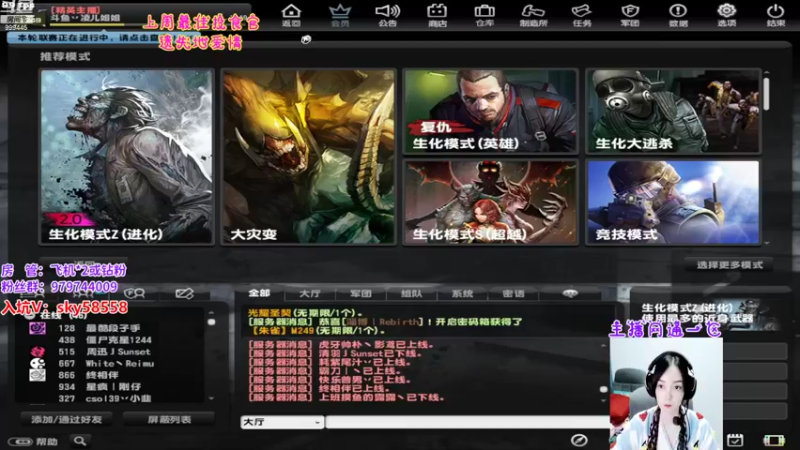Click the pencil edit icon above player list
Image resolution: width=800 pixels, height=450 pixels.
click(x=184, y=293)
